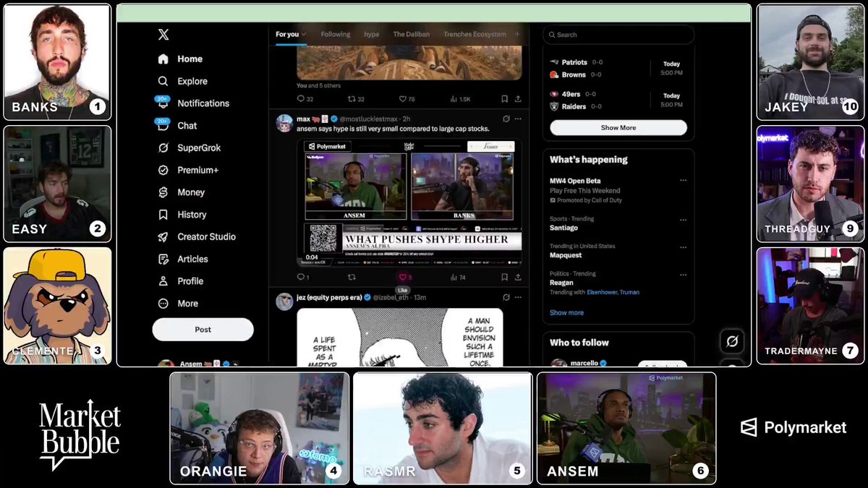Open the Patriots vs Browns game
Image resolution: width=868 pixels, height=488 pixels.
point(618,69)
